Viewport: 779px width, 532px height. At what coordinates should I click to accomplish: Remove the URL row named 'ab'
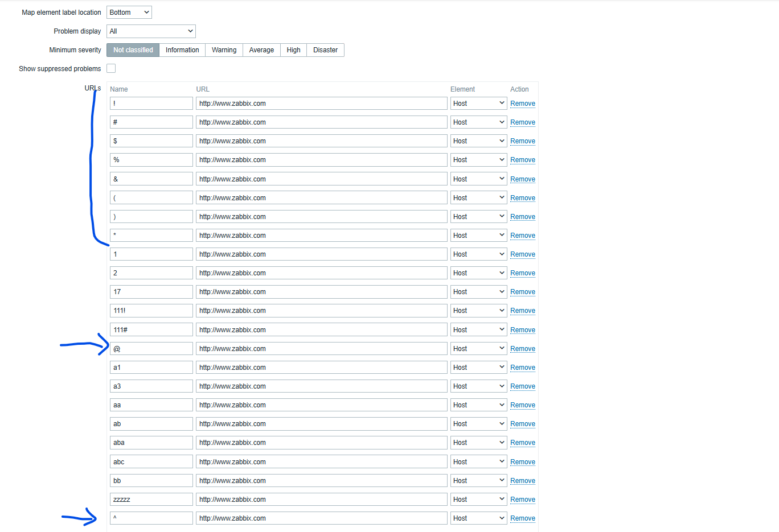click(523, 424)
